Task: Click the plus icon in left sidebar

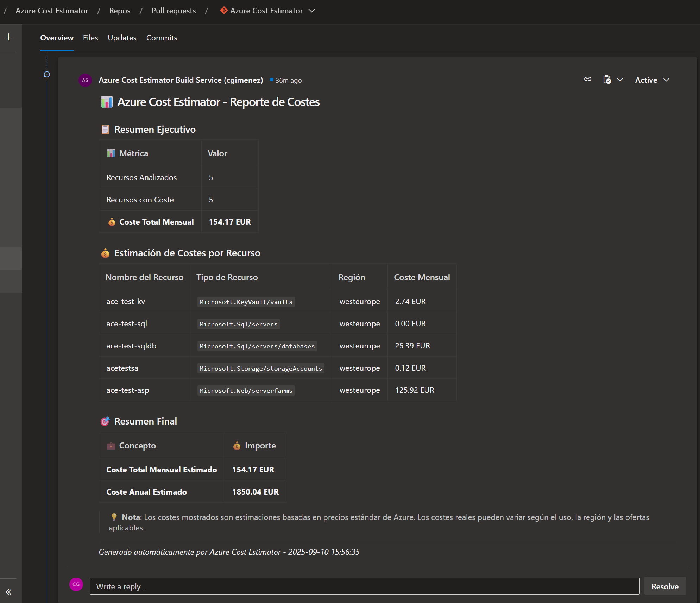Action: [9, 37]
